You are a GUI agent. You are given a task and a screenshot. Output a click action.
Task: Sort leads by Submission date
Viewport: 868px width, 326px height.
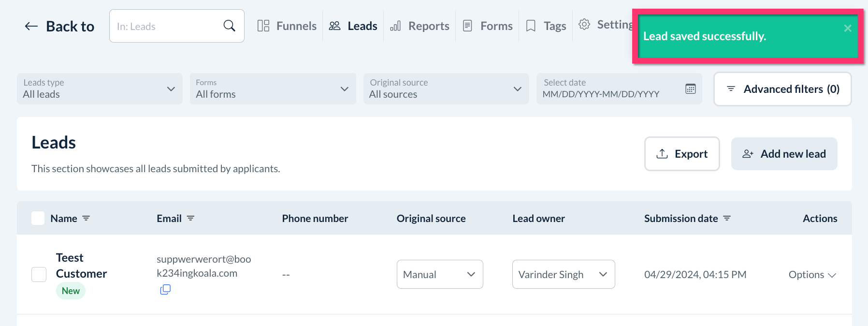coord(726,218)
